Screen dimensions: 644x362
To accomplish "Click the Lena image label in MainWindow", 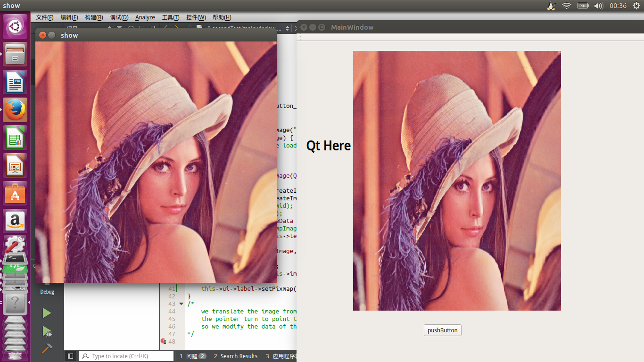I will [457, 181].
